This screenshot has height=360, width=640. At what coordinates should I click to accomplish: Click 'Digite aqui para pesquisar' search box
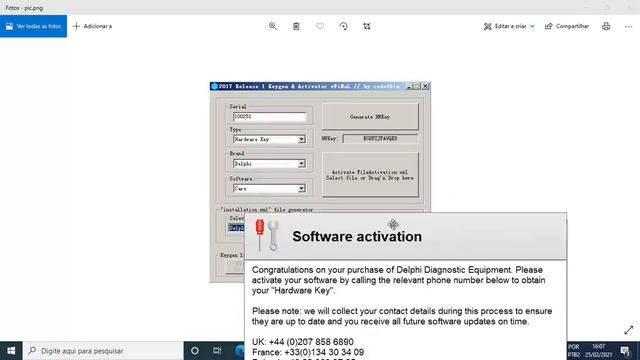click(103, 351)
